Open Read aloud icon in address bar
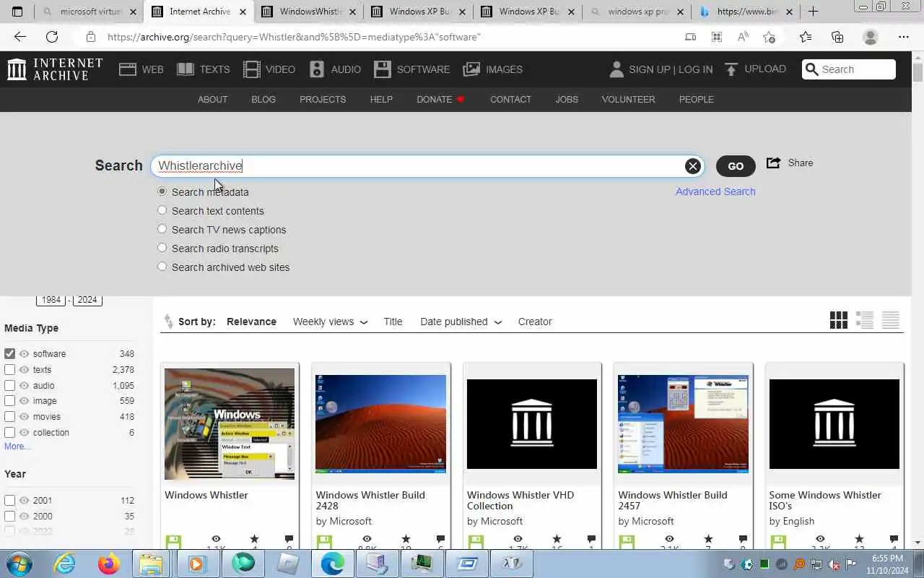The height and width of the screenshot is (578, 924). click(743, 37)
